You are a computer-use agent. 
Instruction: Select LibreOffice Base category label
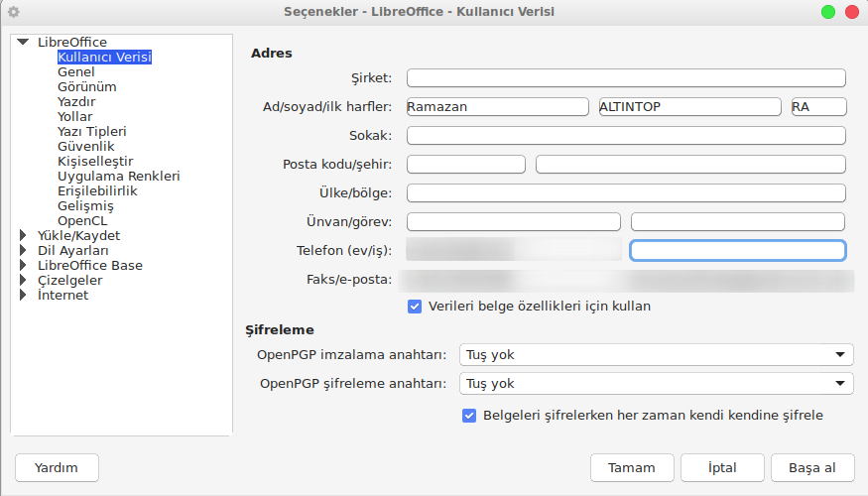pyautogui.click(x=89, y=266)
